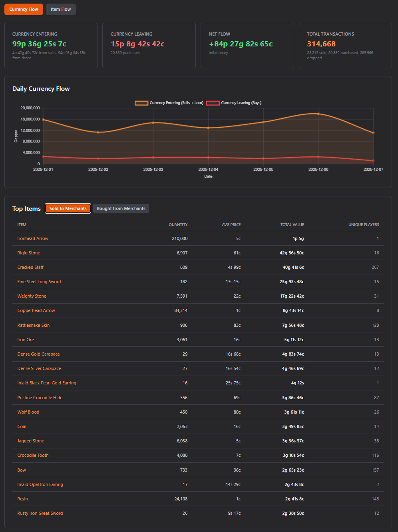
Task: Open the Pristine Crocodile Hide link
Action: (x=40, y=398)
